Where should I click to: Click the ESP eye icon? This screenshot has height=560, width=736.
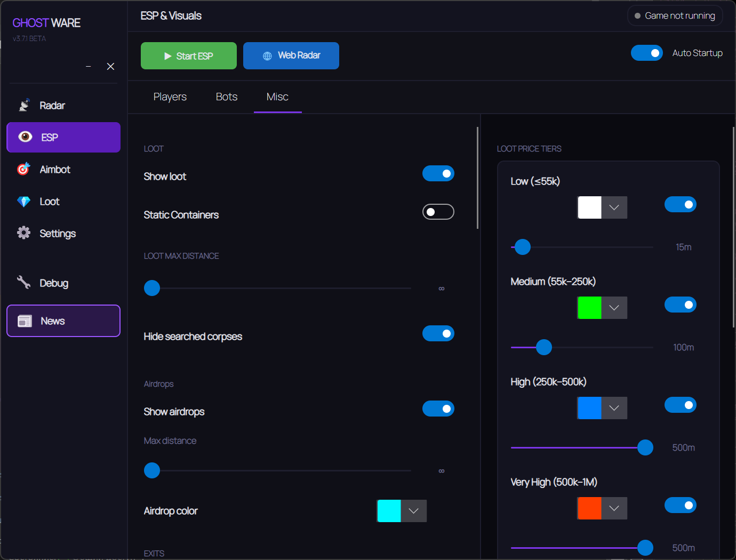(25, 137)
